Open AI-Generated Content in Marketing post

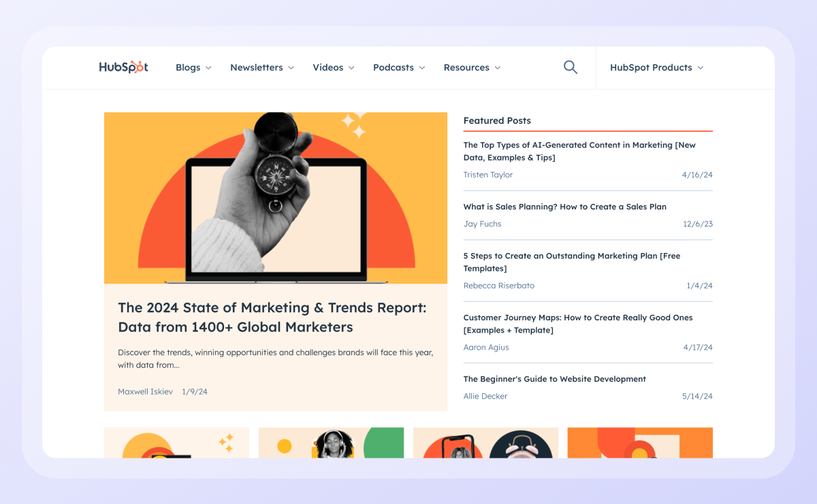pos(579,151)
